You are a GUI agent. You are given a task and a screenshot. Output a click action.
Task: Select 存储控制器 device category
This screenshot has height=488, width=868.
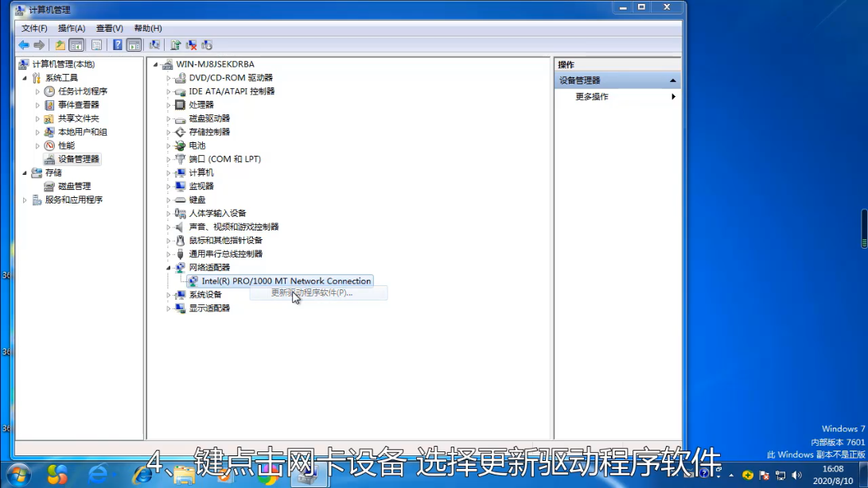[209, 132]
